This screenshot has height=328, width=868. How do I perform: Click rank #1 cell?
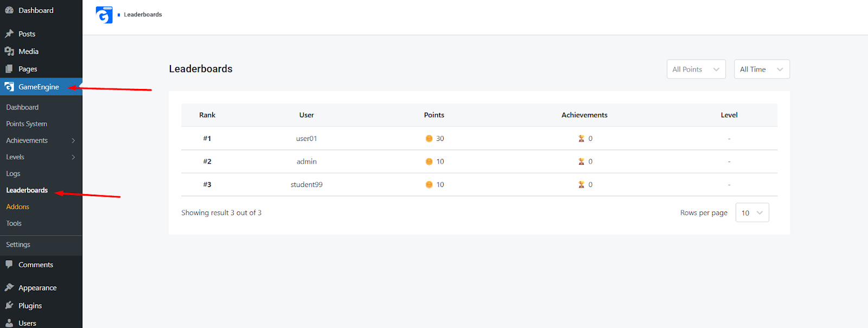(207, 139)
